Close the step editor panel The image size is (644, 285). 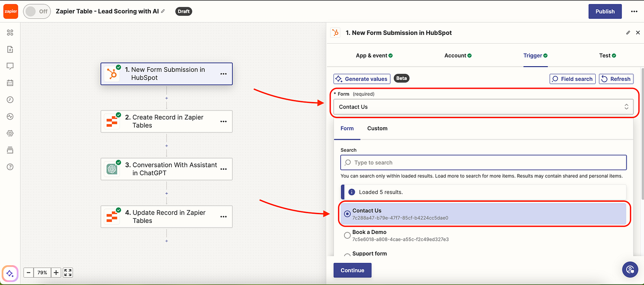[x=638, y=33]
